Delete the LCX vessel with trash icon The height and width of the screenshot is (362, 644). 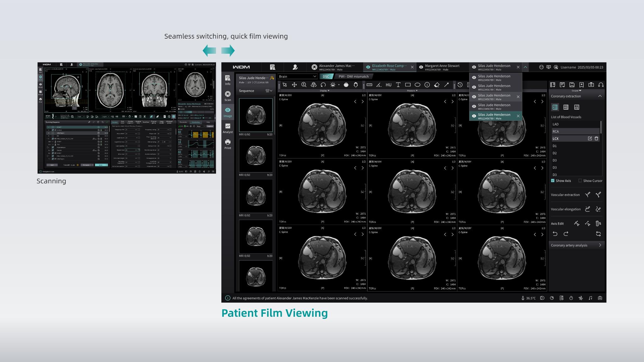pyautogui.click(x=596, y=139)
